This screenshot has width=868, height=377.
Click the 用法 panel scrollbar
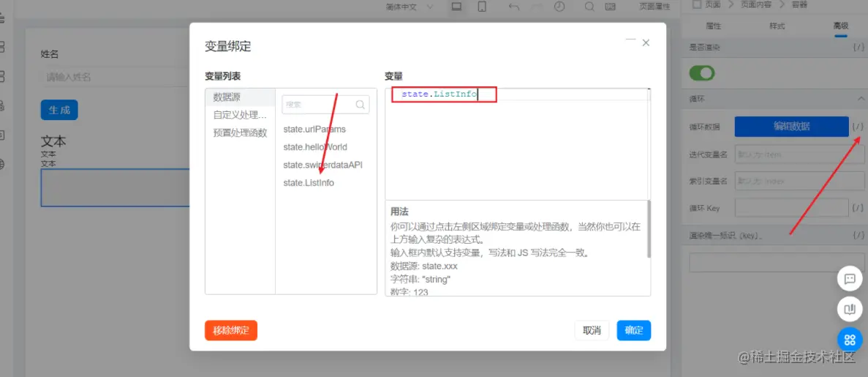[649, 229]
